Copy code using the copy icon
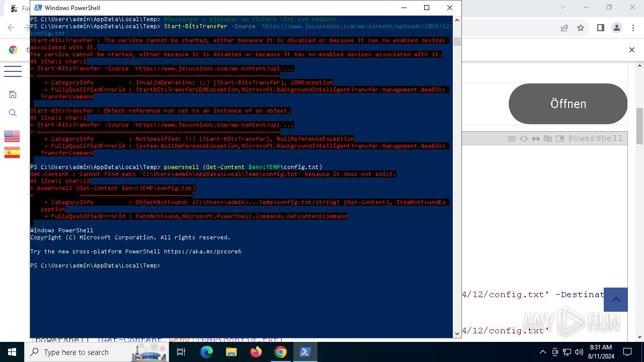This screenshot has width=644, height=362. (x=548, y=138)
